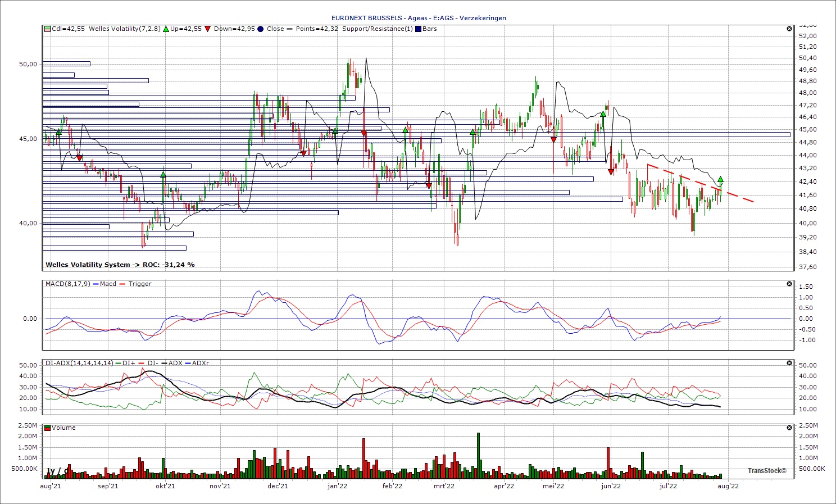The width and height of the screenshot is (836, 504).
Task: Click the mrt'22 date axis label
Action: pyautogui.click(x=444, y=486)
